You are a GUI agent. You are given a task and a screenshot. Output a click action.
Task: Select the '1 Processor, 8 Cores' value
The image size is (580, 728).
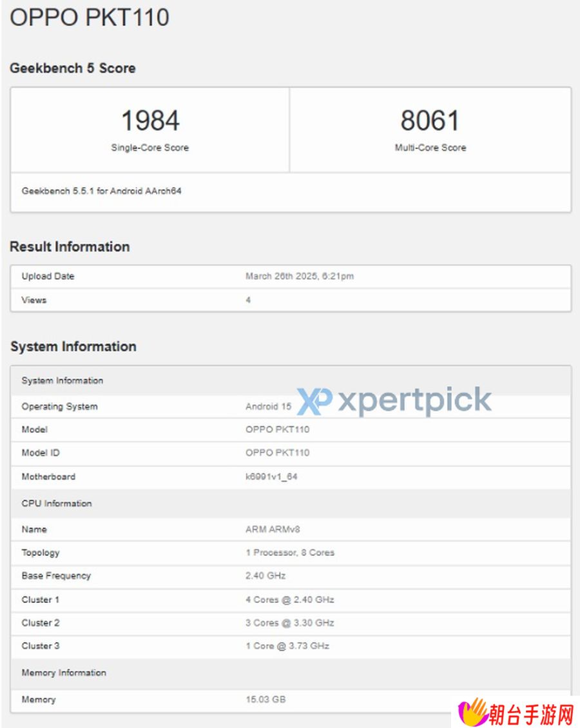click(290, 553)
